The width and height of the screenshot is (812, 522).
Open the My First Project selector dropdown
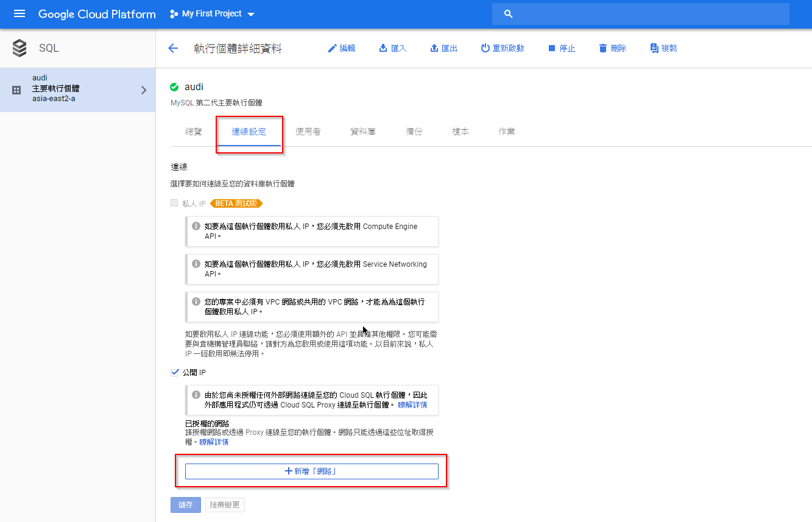coord(212,13)
